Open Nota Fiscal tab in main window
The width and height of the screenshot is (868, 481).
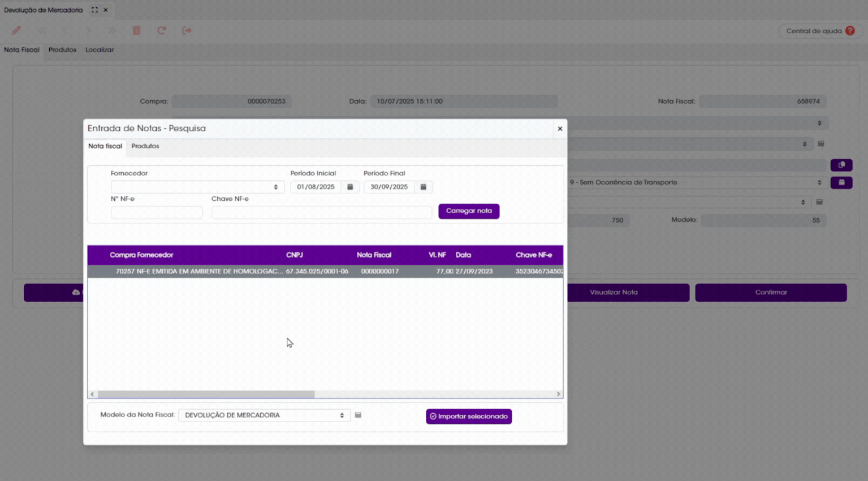tap(21, 50)
